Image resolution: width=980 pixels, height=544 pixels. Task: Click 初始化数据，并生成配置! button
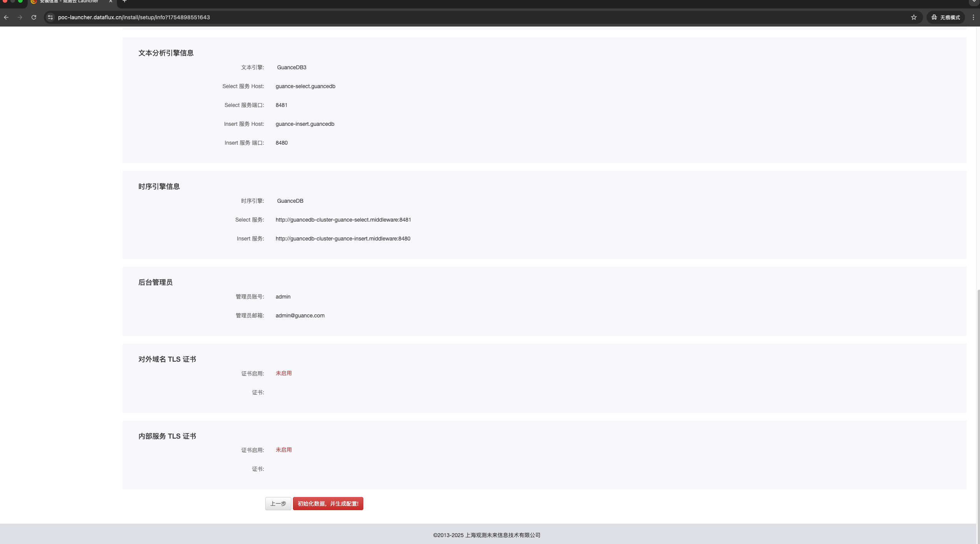(328, 504)
